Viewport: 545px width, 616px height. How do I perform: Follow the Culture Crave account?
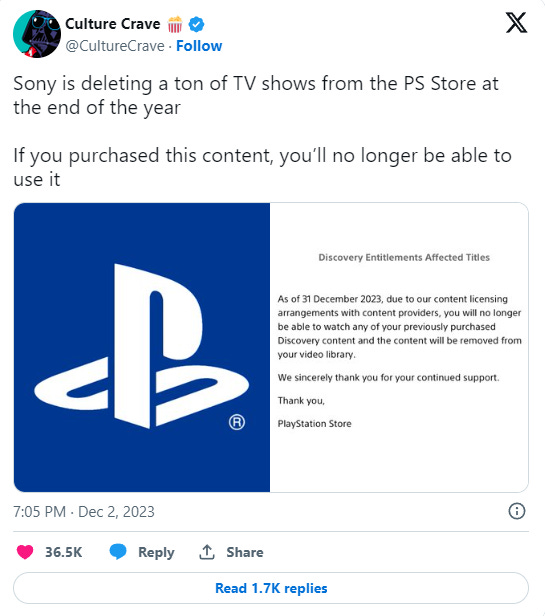click(199, 46)
